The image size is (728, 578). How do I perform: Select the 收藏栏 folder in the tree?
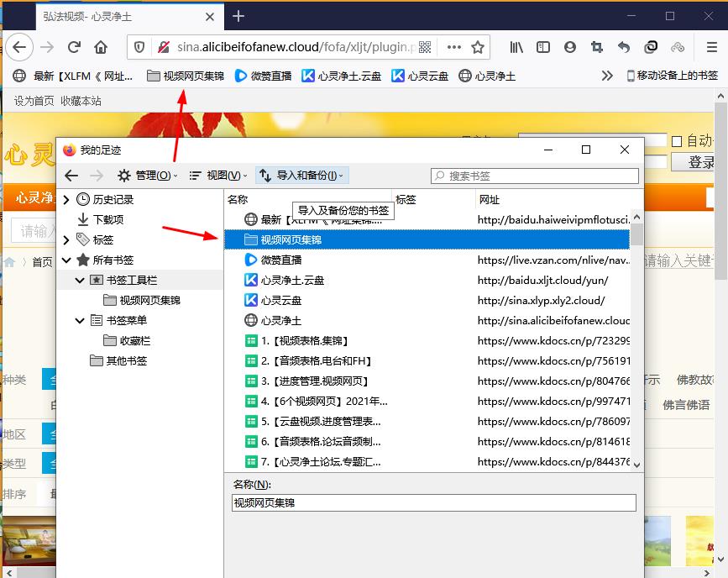pos(134,341)
